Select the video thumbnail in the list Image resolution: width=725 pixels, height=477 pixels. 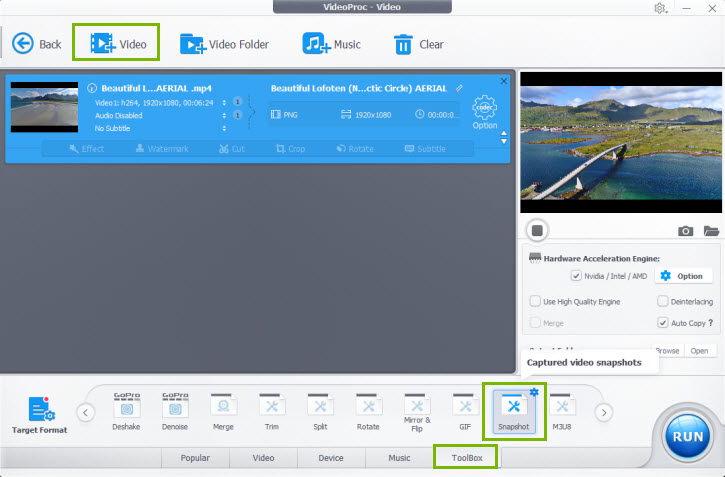pyautogui.click(x=44, y=107)
